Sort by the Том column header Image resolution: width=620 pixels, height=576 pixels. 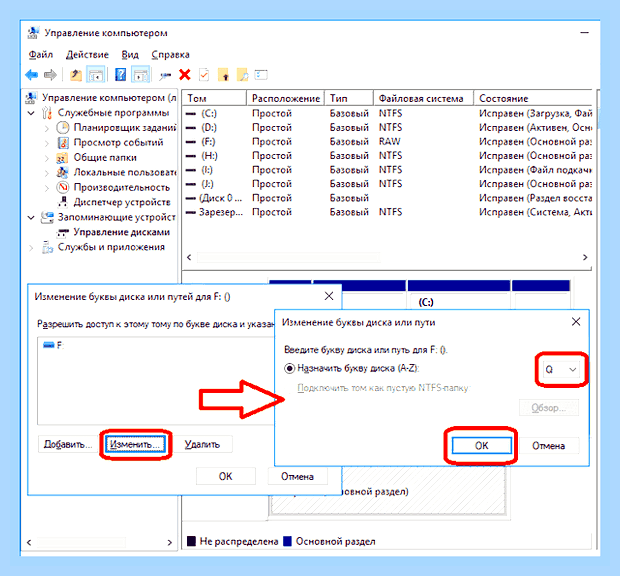click(x=214, y=98)
